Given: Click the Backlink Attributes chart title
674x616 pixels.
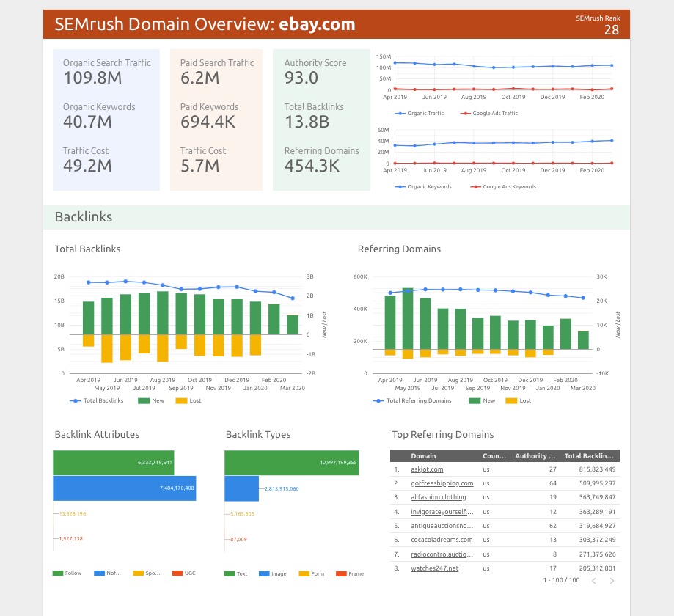Looking at the screenshot, I should click(x=97, y=435).
